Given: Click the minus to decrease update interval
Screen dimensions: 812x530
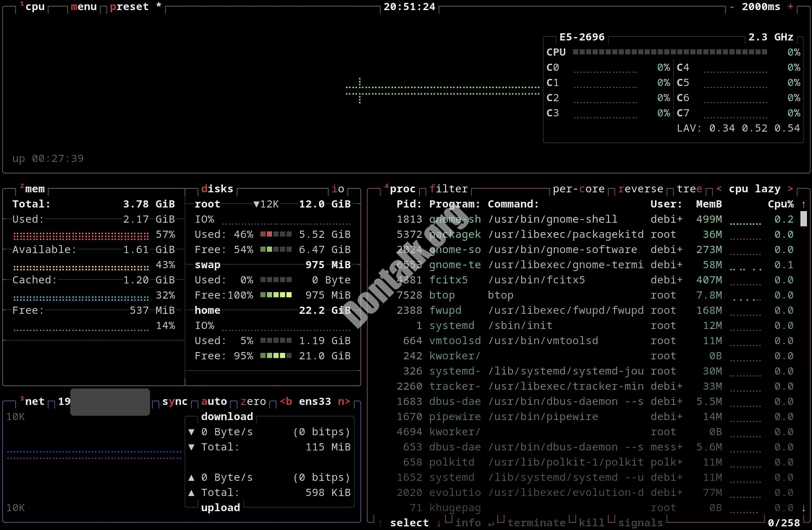Looking at the screenshot, I should click(x=732, y=7).
